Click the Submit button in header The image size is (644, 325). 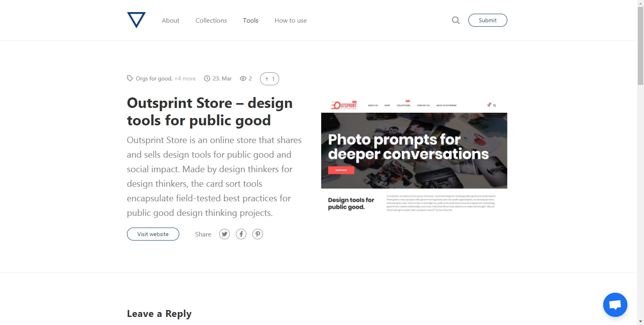487,20
